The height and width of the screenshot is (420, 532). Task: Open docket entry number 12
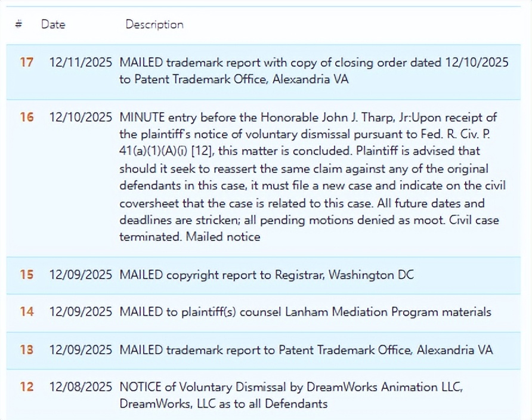tap(26, 387)
